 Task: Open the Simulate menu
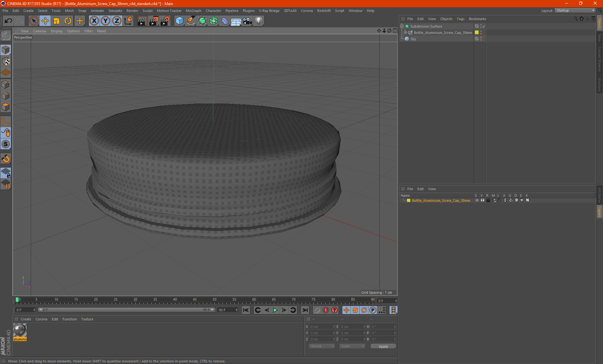tap(115, 11)
